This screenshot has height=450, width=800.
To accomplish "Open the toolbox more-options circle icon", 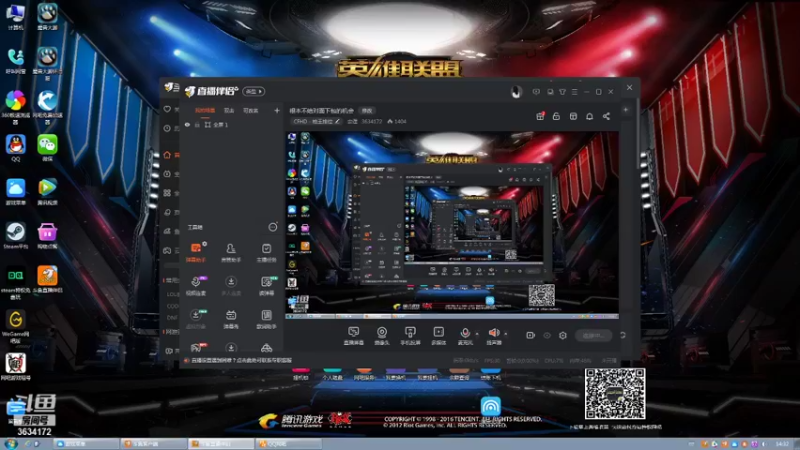I will (x=273, y=227).
